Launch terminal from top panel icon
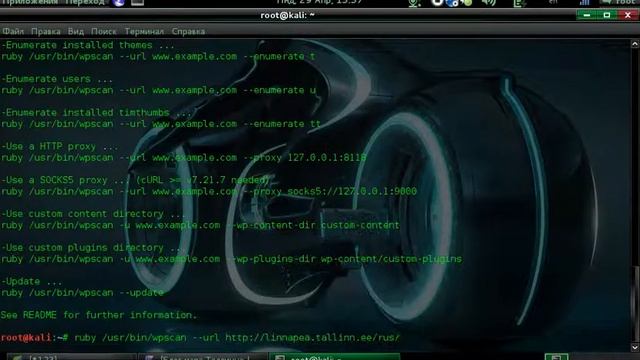Viewport: 640px width, 360px height. [x=138, y=2]
